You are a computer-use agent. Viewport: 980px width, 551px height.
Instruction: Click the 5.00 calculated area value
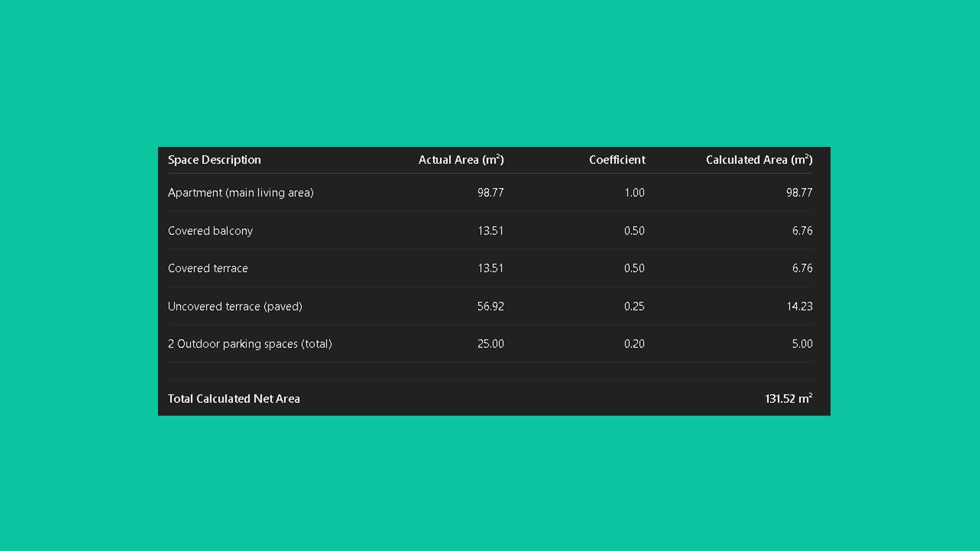(802, 344)
